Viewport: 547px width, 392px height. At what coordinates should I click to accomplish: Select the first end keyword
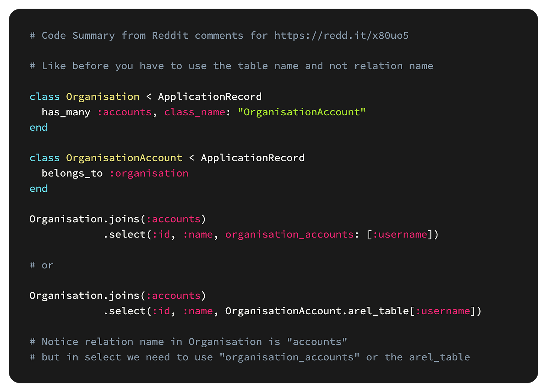[38, 127]
